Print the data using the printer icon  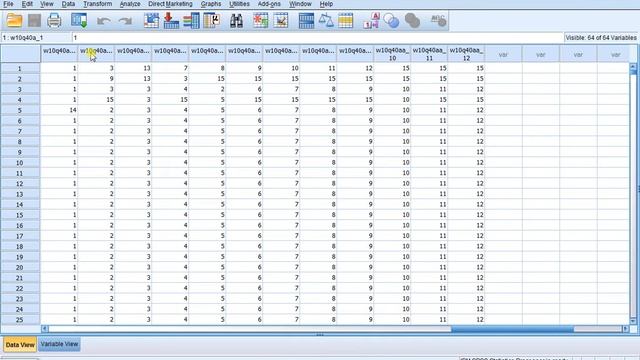[x=54, y=20]
